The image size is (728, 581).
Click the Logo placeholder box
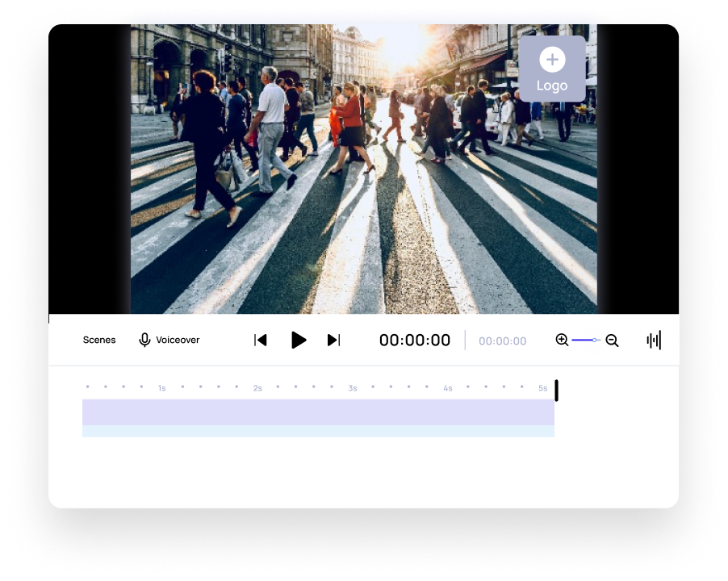click(552, 69)
